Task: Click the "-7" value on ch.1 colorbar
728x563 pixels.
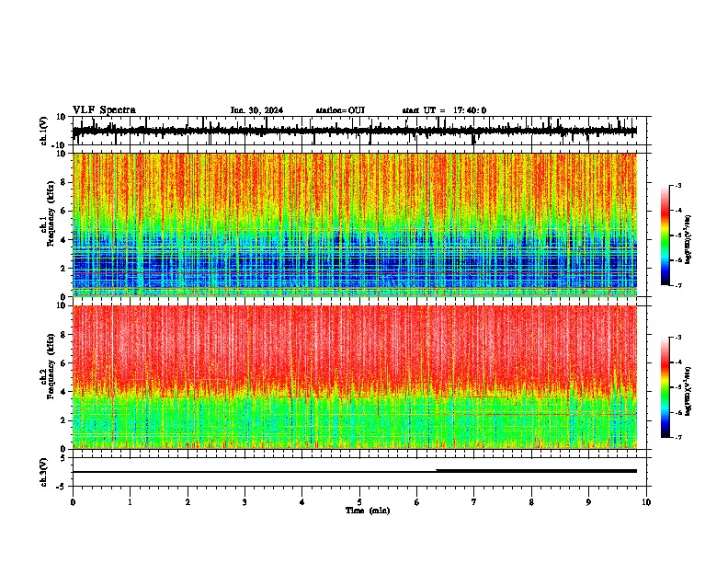Action: (x=678, y=285)
